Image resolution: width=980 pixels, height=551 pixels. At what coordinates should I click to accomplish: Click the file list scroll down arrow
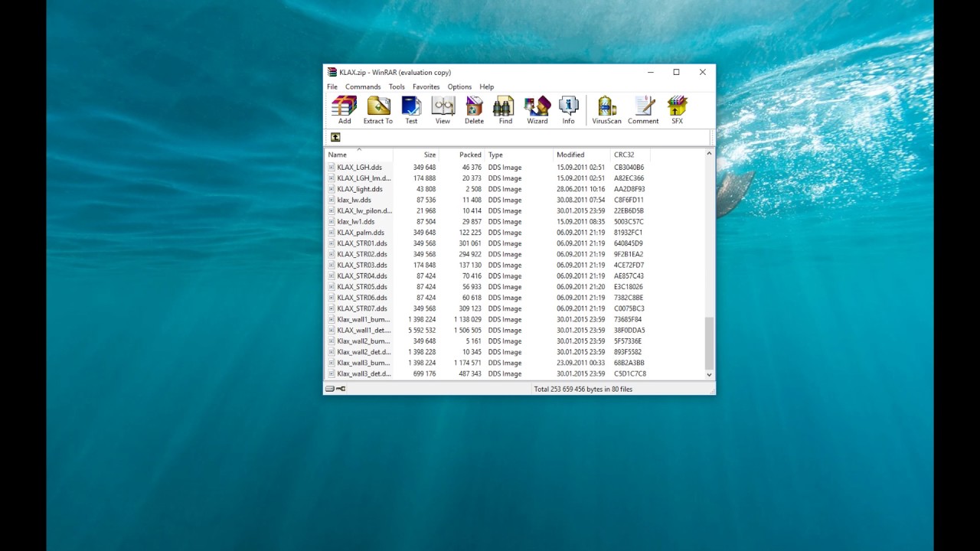pos(709,375)
